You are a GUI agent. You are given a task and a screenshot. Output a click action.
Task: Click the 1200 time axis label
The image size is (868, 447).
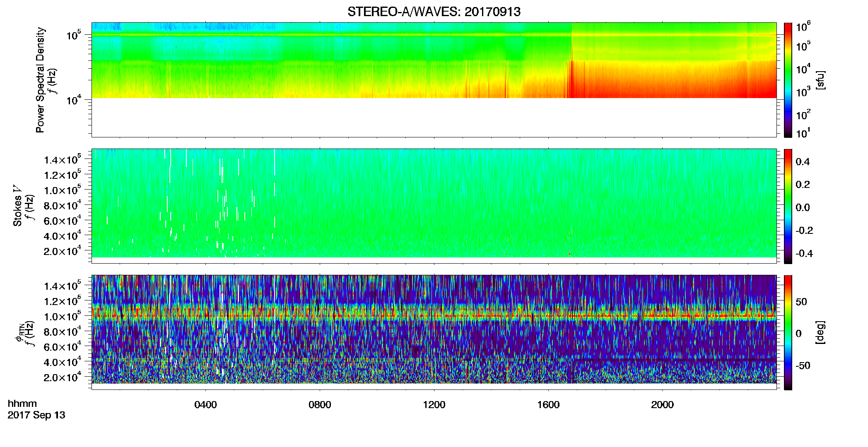(x=434, y=405)
